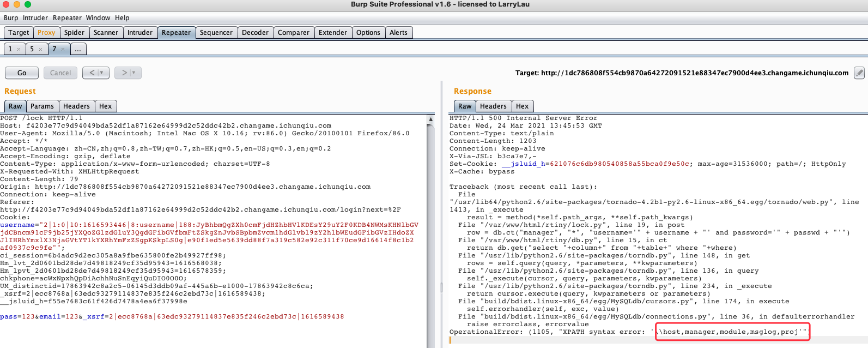
Task: Close Repeater tab 5
Action: [x=40, y=49]
